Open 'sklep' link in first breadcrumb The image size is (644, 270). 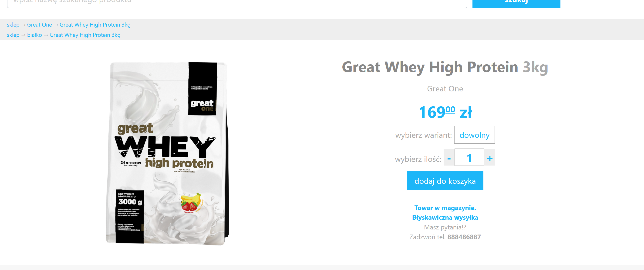coord(13,25)
